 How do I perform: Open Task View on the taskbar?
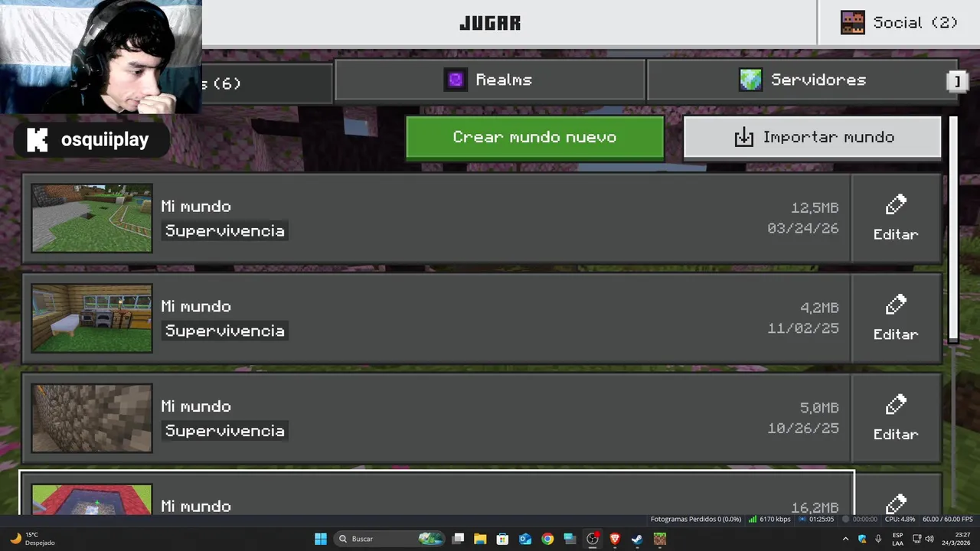click(x=458, y=539)
